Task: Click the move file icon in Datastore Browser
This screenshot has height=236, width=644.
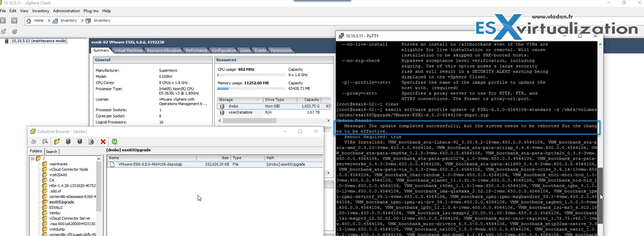Action: pos(91,141)
